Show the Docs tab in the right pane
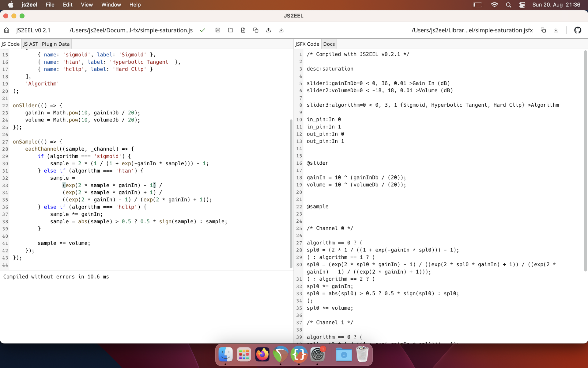The height and width of the screenshot is (368, 588). click(329, 44)
